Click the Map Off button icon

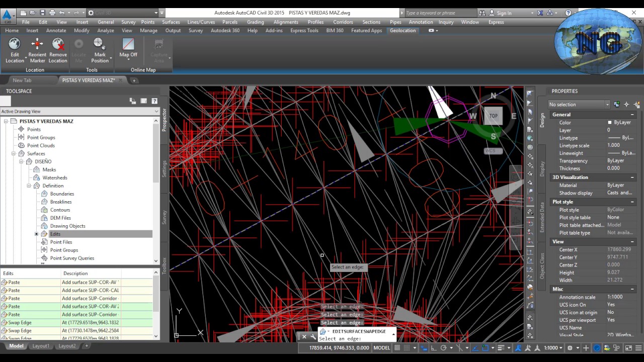[x=128, y=44]
